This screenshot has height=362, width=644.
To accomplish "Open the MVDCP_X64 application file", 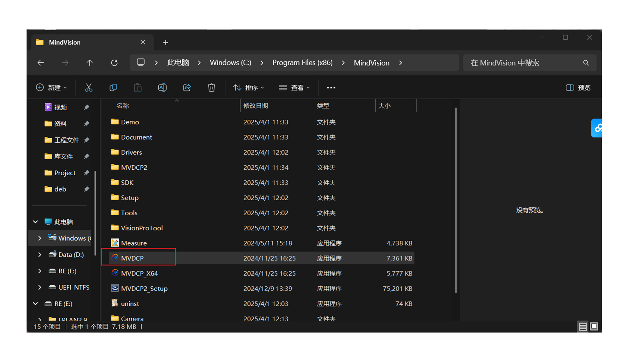I will (139, 273).
